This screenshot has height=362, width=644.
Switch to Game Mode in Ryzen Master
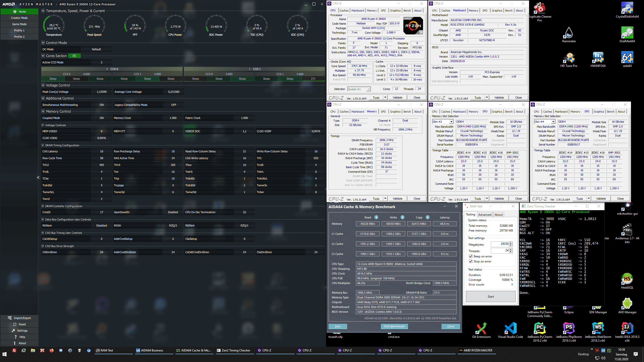[x=19, y=24]
